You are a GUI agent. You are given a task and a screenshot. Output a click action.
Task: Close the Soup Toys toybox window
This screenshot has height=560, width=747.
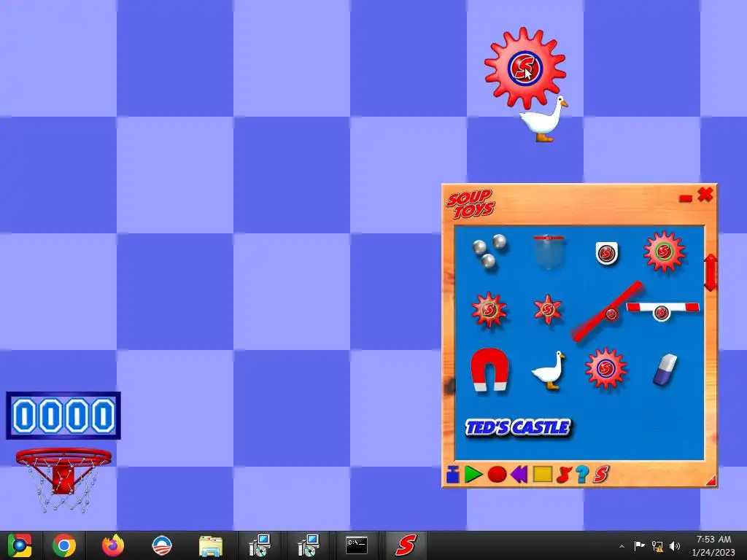click(x=705, y=194)
